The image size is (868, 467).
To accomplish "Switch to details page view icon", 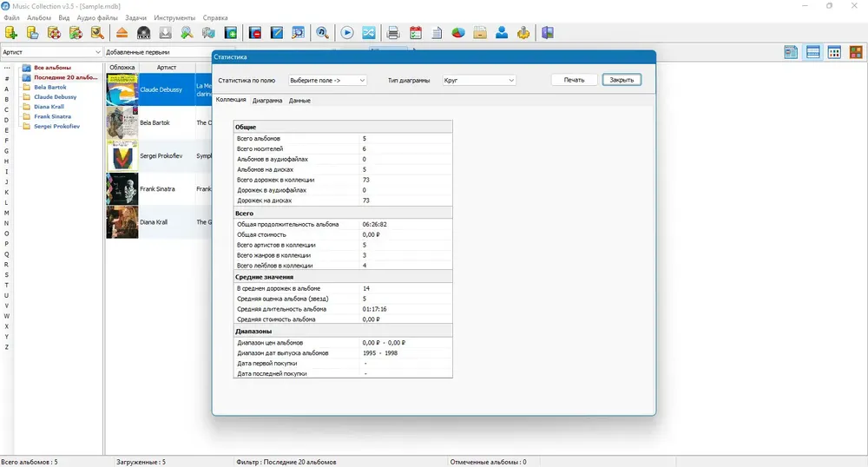I will pyautogui.click(x=791, y=53).
